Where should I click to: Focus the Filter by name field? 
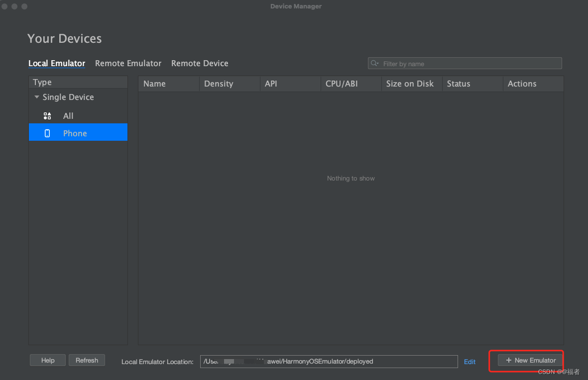[x=465, y=63]
